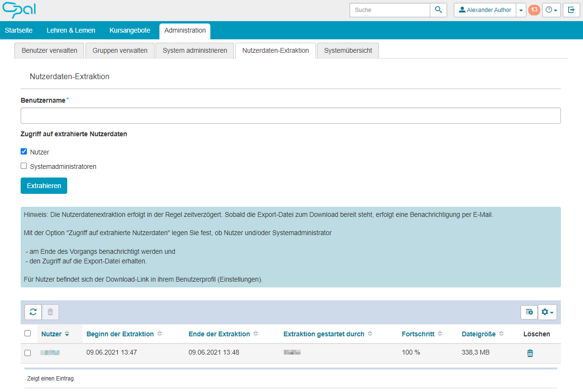Click the search magnifier icon
This screenshot has height=392, width=583.
438,10
